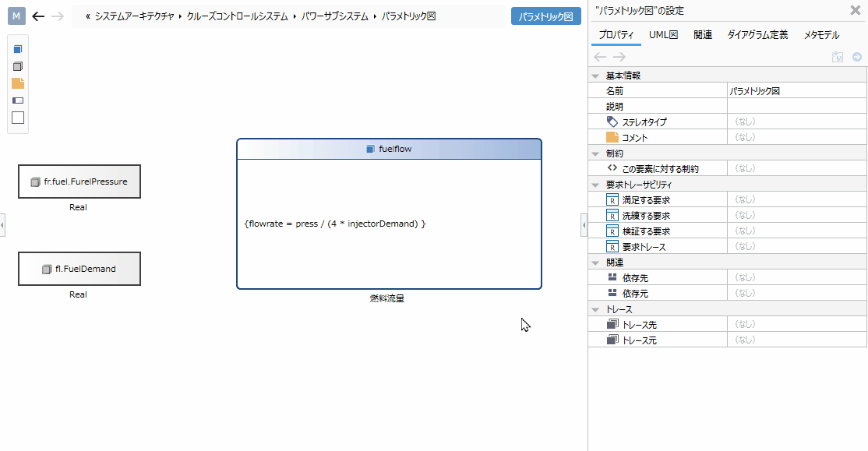Screen dimensions: 868x451
Task: Click the 依存先 dependency icon
Action: point(612,278)
